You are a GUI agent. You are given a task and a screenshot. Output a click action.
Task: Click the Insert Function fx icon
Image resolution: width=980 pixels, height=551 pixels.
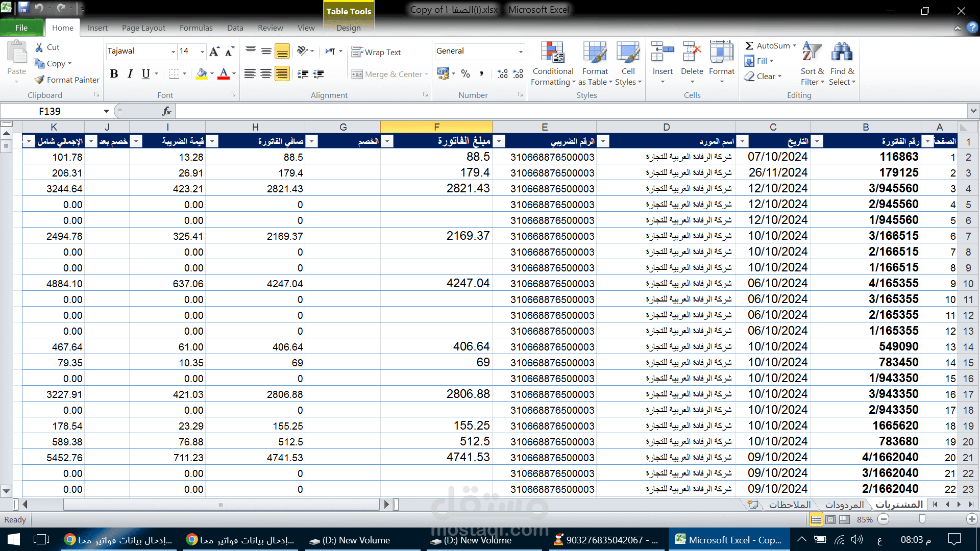tap(166, 111)
